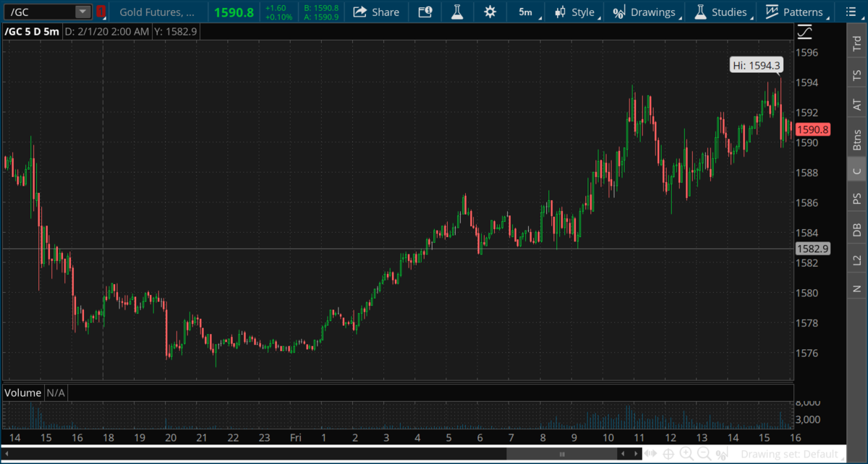Viewport: 868px width, 464px height.
Task: Open the symbol selector dropdown arrow
Action: point(82,12)
